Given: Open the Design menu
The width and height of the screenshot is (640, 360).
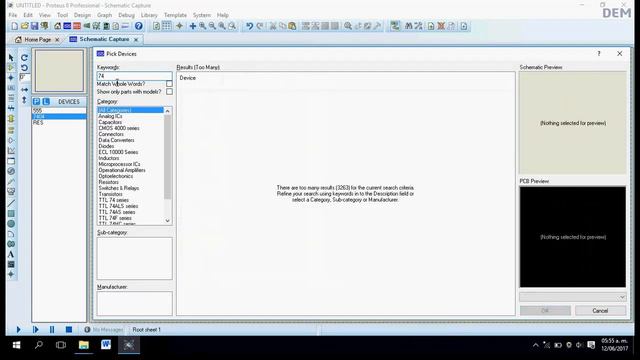Looking at the screenshot, I should [82, 15].
